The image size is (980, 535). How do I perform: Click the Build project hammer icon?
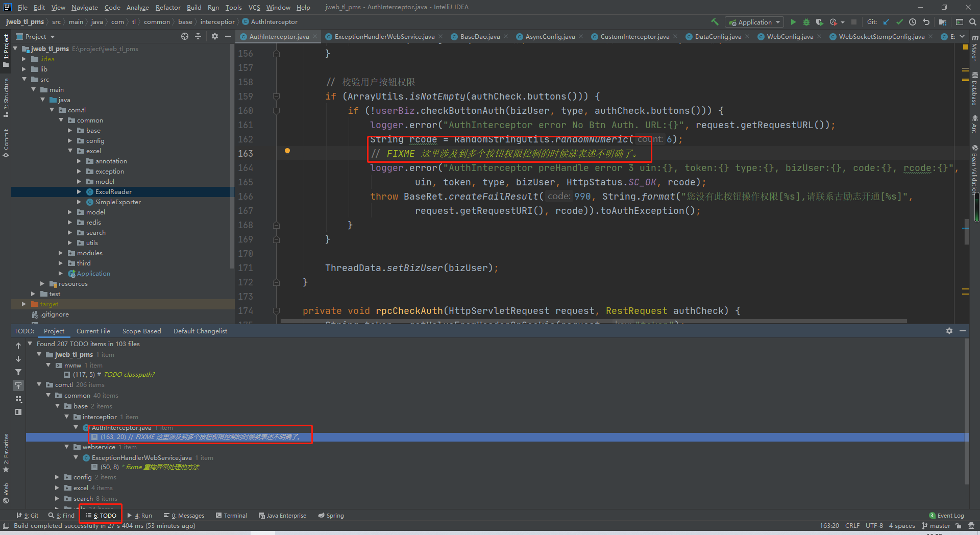[715, 22]
